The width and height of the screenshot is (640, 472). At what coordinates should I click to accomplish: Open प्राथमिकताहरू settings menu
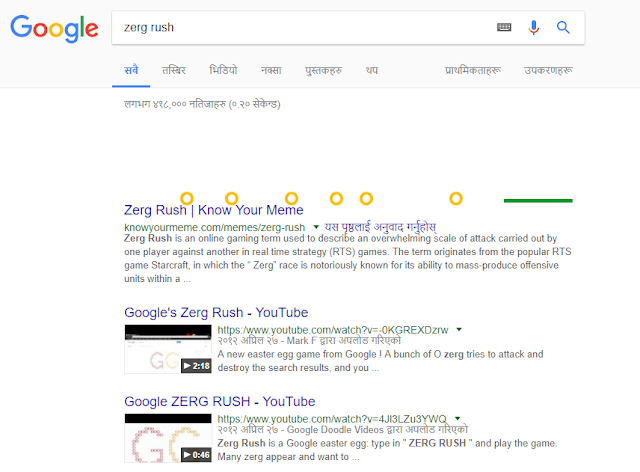[473, 71]
